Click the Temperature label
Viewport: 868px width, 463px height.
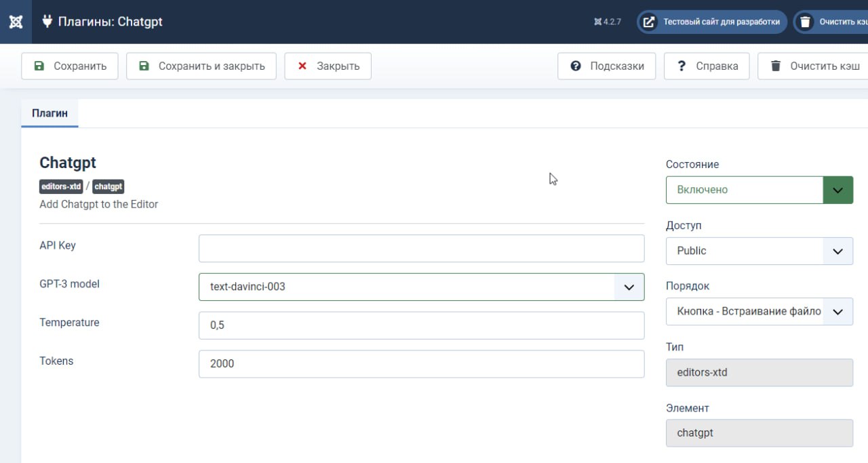click(x=70, y=323)
